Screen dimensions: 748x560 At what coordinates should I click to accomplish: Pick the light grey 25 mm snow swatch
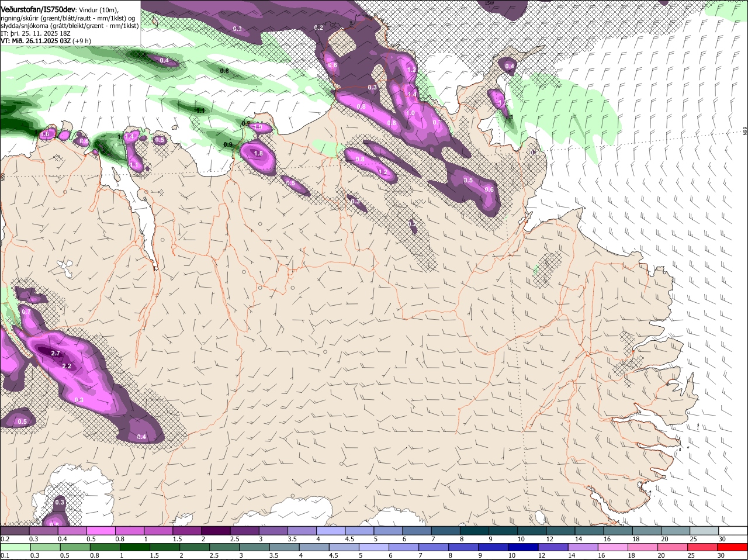click(x=704, y=531)
